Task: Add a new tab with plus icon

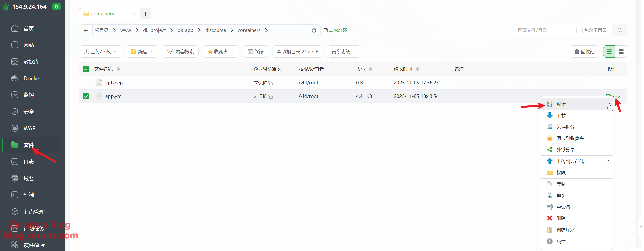Action: pyautogui.click(x=145, y=14)
